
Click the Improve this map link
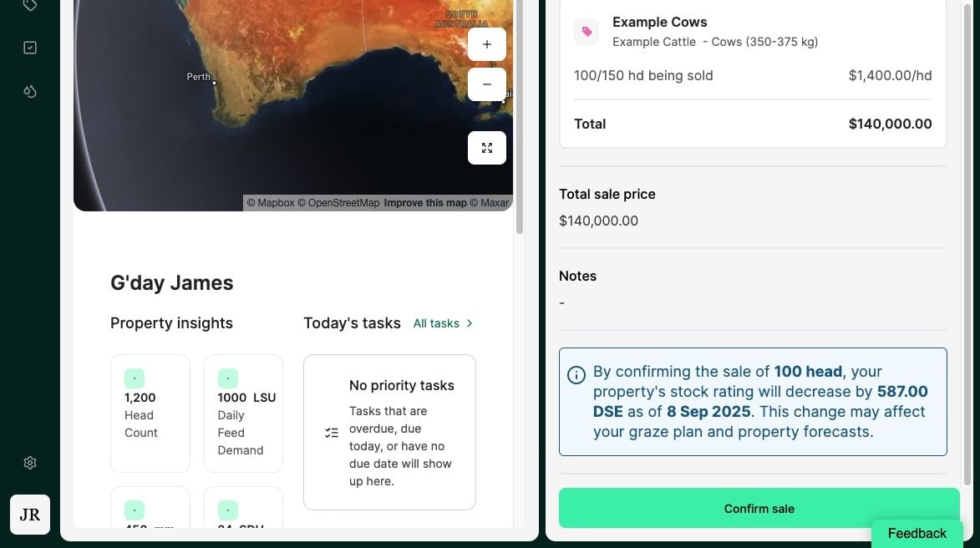click(x=425, y=203)
